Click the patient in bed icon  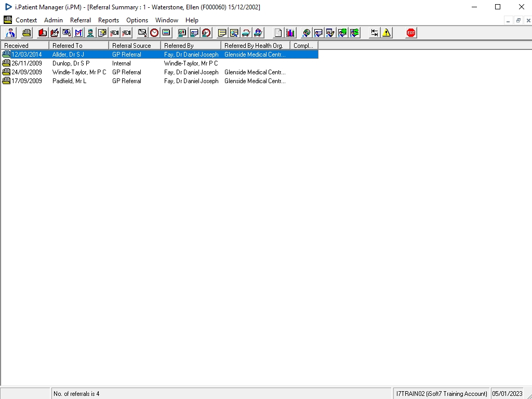(258, 33)
